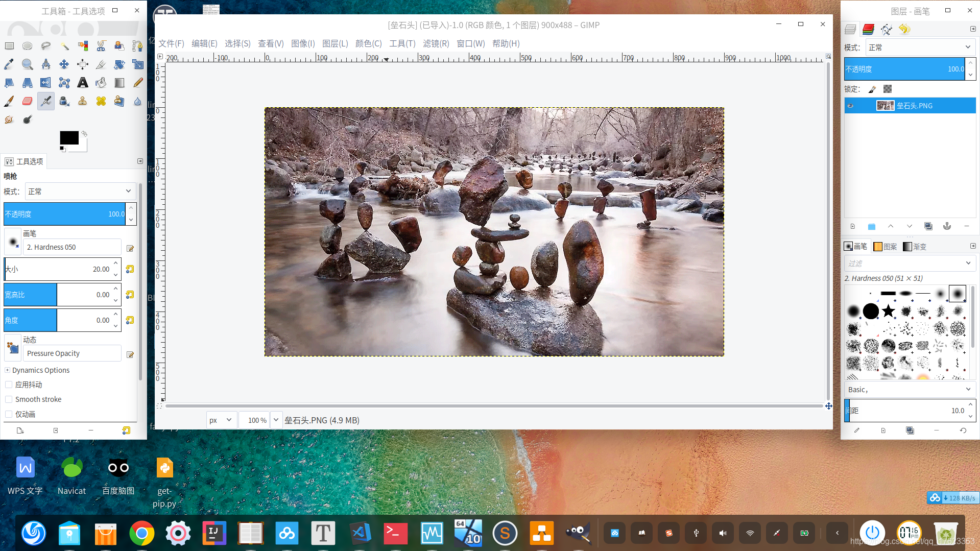The image size is (980, 551).
Task: Swap foreground and background colors
Action: [84, 134]
